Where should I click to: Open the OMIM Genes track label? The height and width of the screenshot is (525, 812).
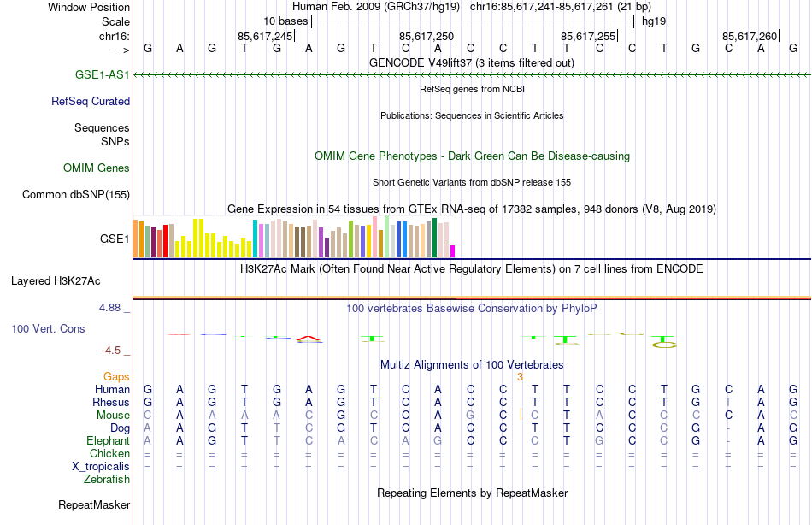(x=97, y=168)
